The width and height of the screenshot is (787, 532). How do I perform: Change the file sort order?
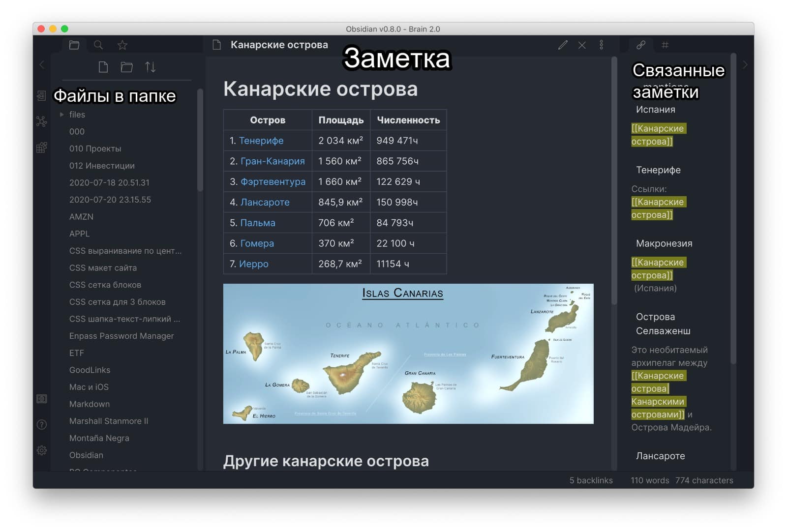click(151, 67)
